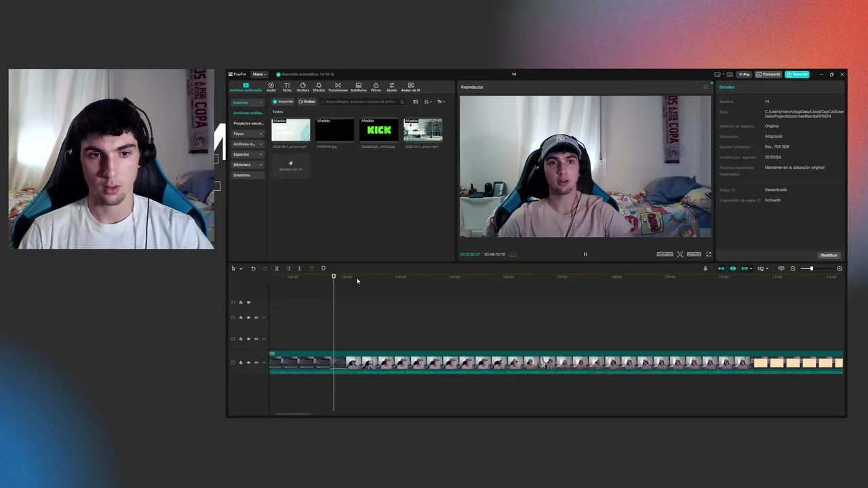The width and height of the screenshot is (868, 488).
Task: Click the delete-left trim icon
Action: pos(288,268)
